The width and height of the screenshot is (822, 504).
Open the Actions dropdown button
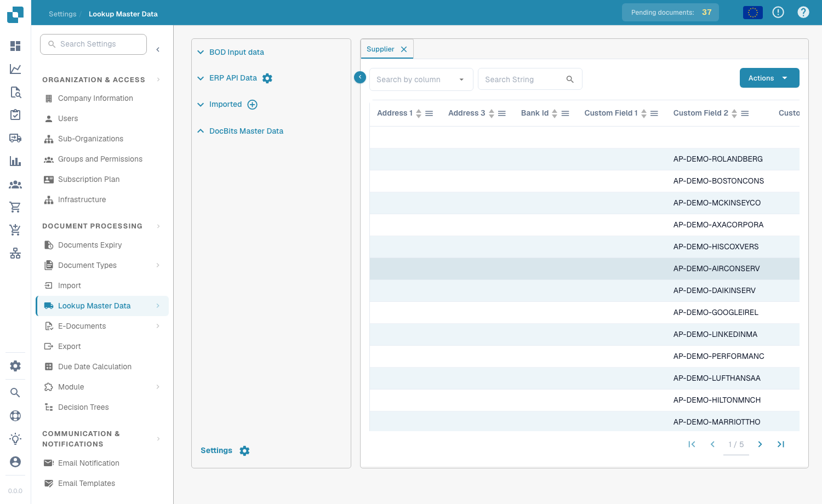769,78
